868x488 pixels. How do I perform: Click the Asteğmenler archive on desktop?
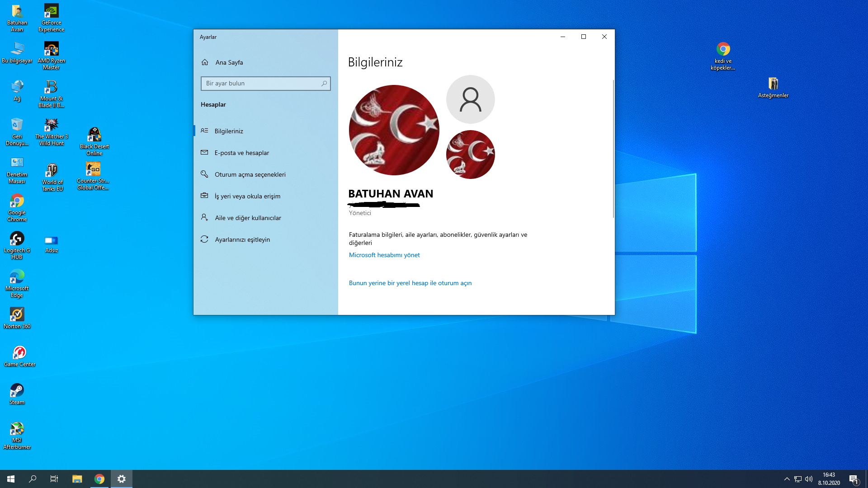pos(773,84)
